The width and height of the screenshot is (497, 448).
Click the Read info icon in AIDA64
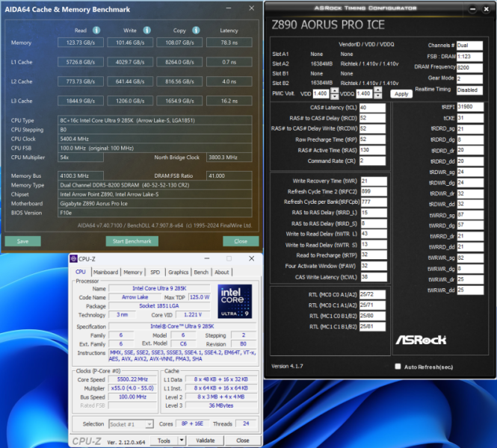[96, 30]
